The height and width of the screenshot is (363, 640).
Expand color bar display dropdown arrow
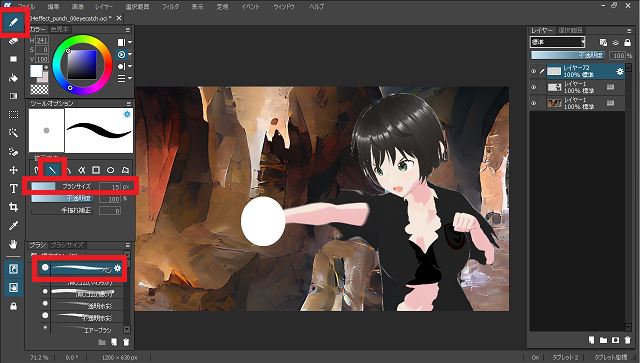130,42
